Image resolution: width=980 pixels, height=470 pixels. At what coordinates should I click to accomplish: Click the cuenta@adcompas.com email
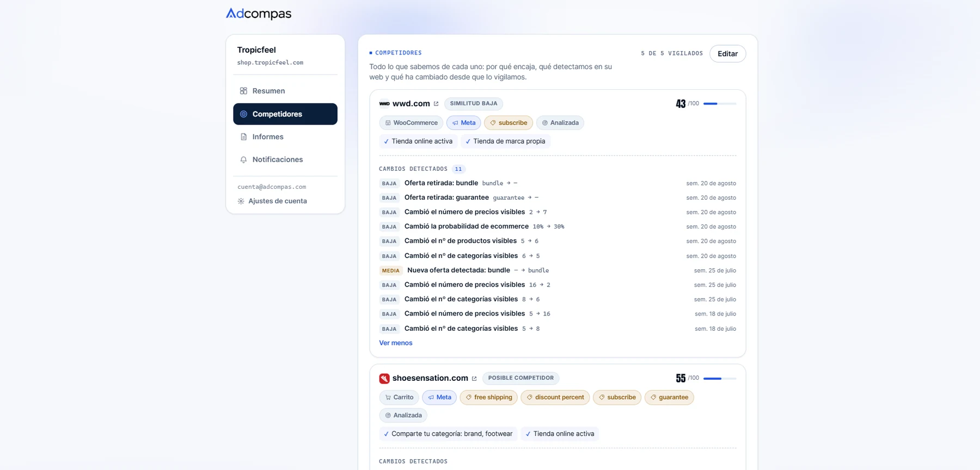pyautogui.click(x=272, y=187)
